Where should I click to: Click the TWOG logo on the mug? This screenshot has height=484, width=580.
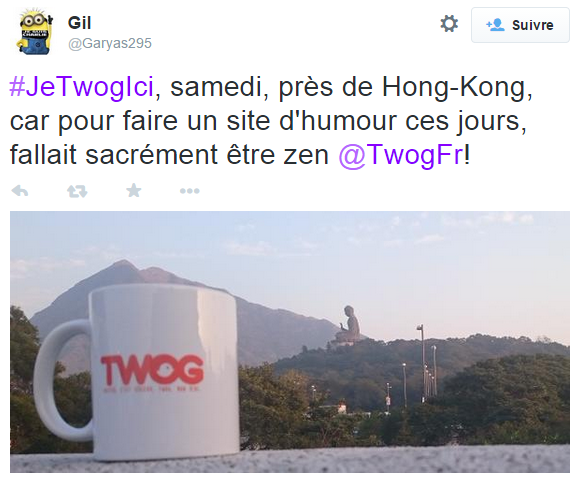click(152, 370)
